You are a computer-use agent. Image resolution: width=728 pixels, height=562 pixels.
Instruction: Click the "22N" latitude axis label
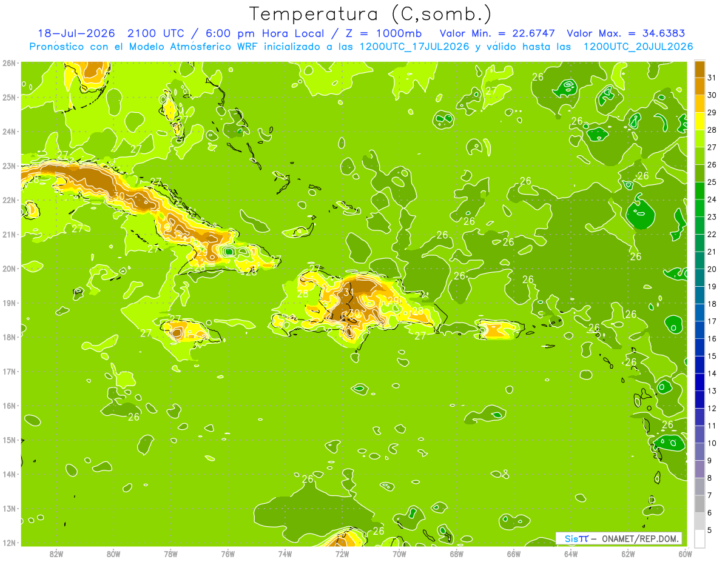point(9,199)
